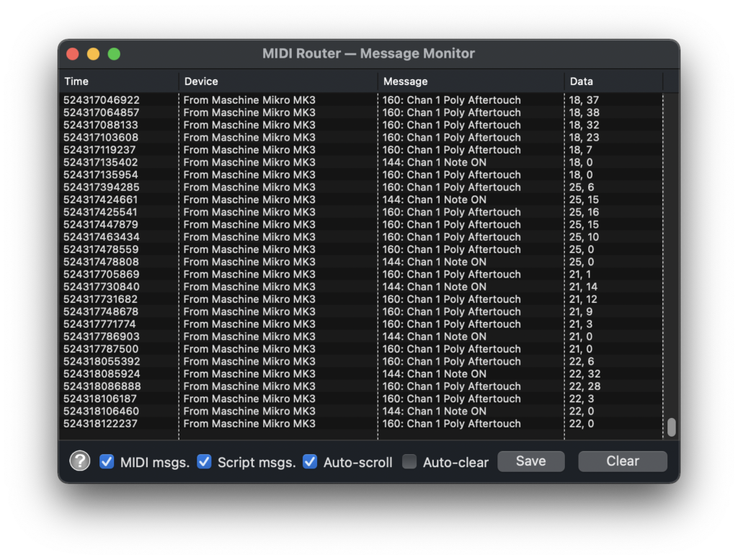Click data value 21, 12
The width and height of the screenshot is (738, 560).
tap(583, 299)
